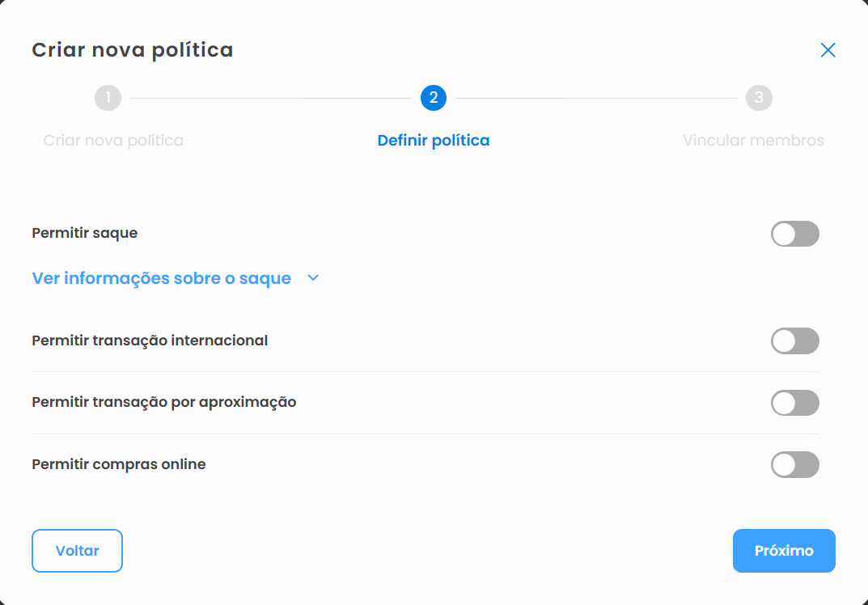Image resolution: width=868 pixels, height=605 pixels.
Task: Enable the Permitir compras online switch
Action: (794, 465)
